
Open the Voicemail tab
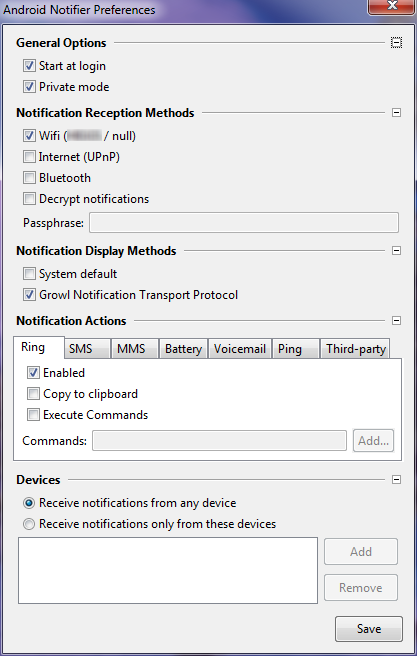point(240,349)
